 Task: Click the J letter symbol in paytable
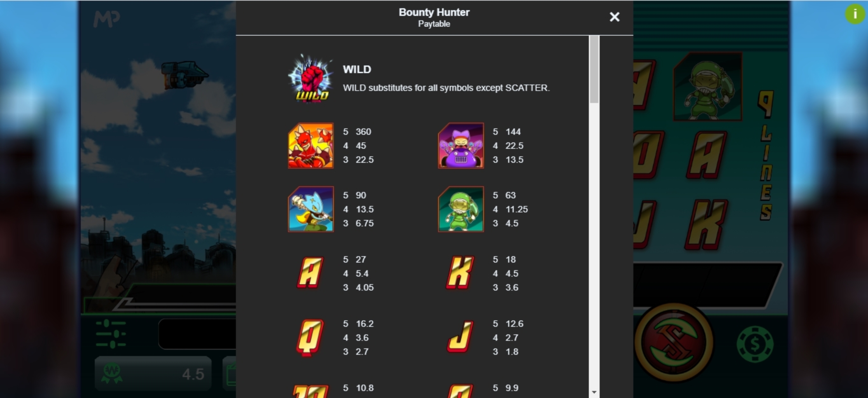[460, 337]
